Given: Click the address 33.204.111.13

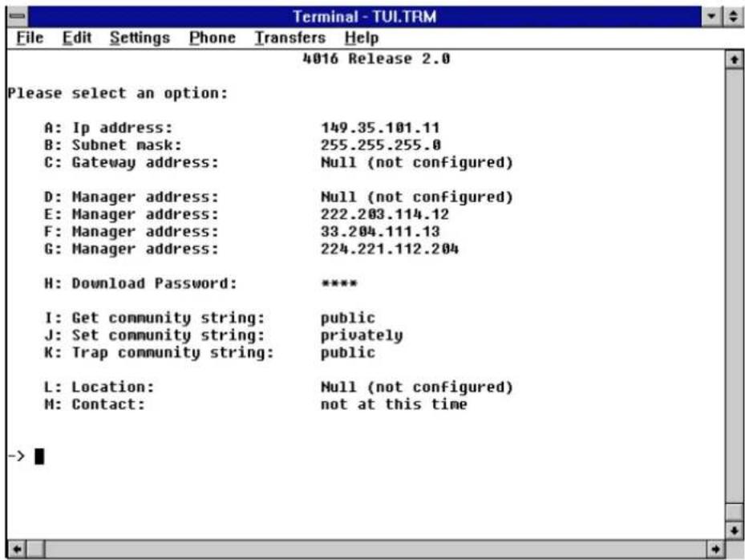Looking at the screenshot, I should pyautogui.click(x=380, y=232).
